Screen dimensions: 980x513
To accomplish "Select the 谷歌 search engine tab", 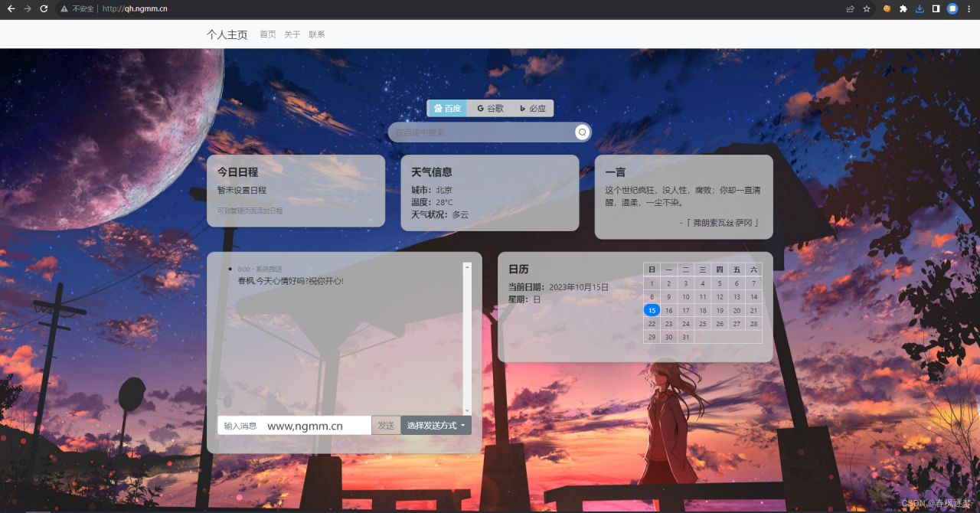I will pos(490,109).
